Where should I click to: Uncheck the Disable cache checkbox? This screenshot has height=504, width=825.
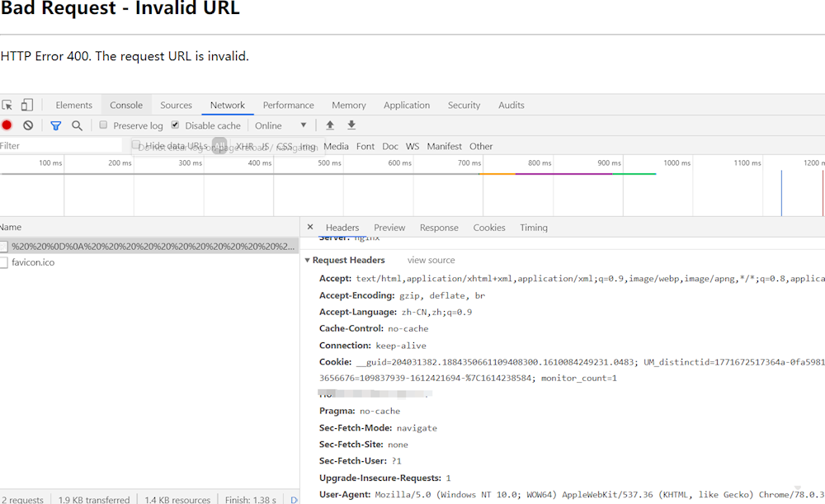[x=175, y=125]
